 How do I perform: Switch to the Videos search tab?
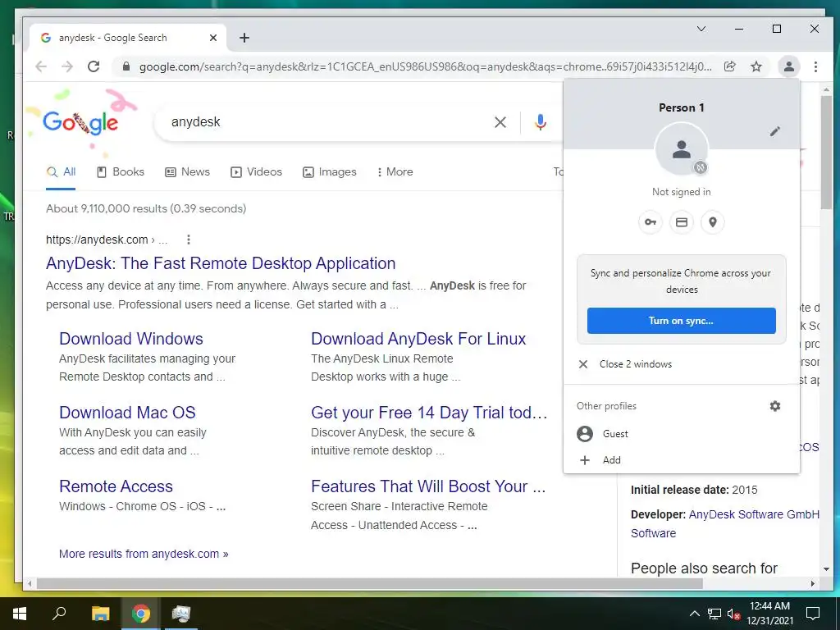256,172
